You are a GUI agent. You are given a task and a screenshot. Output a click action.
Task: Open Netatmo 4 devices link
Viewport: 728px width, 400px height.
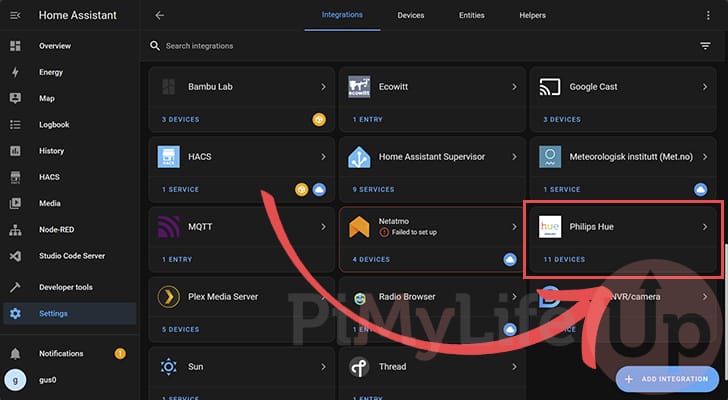(371, 259)
